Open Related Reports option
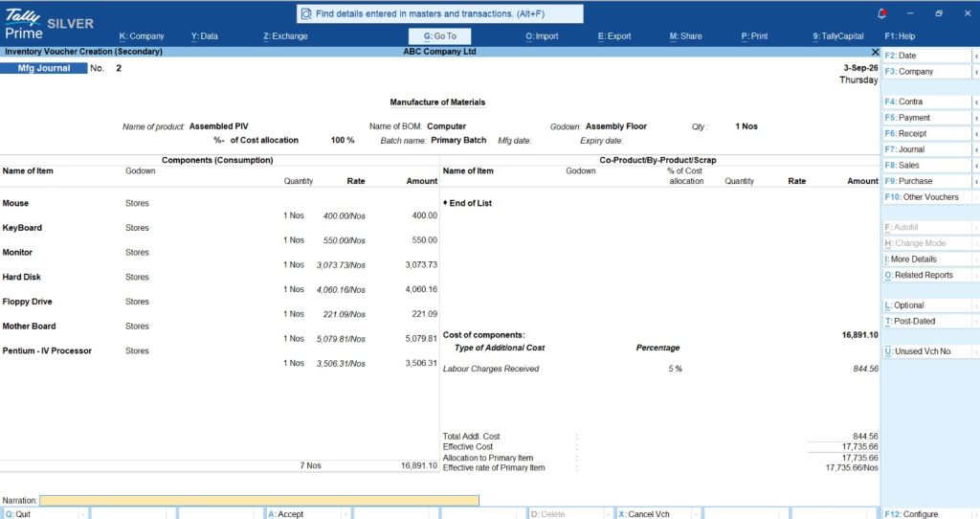980x519 pixels. point(926,275)
